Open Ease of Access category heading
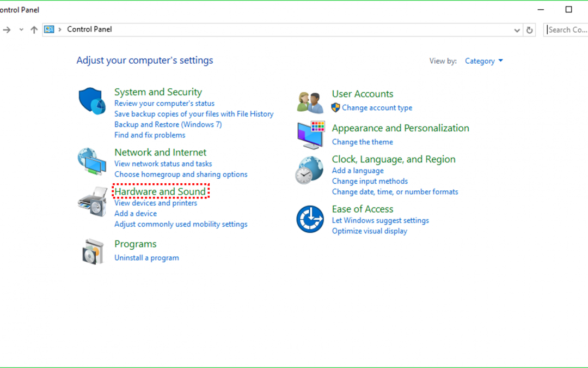Screen dimensions: 588x368 363,209
